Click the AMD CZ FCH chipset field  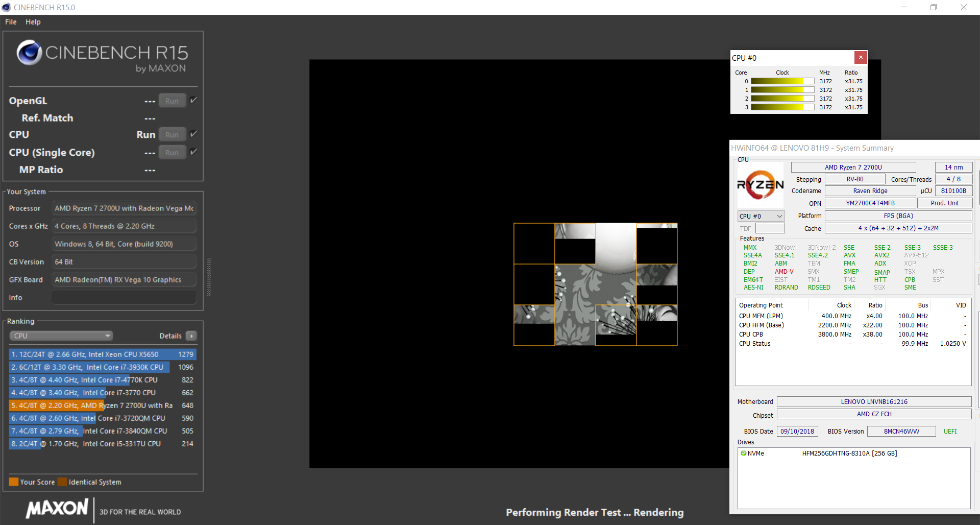click(874, 414)
